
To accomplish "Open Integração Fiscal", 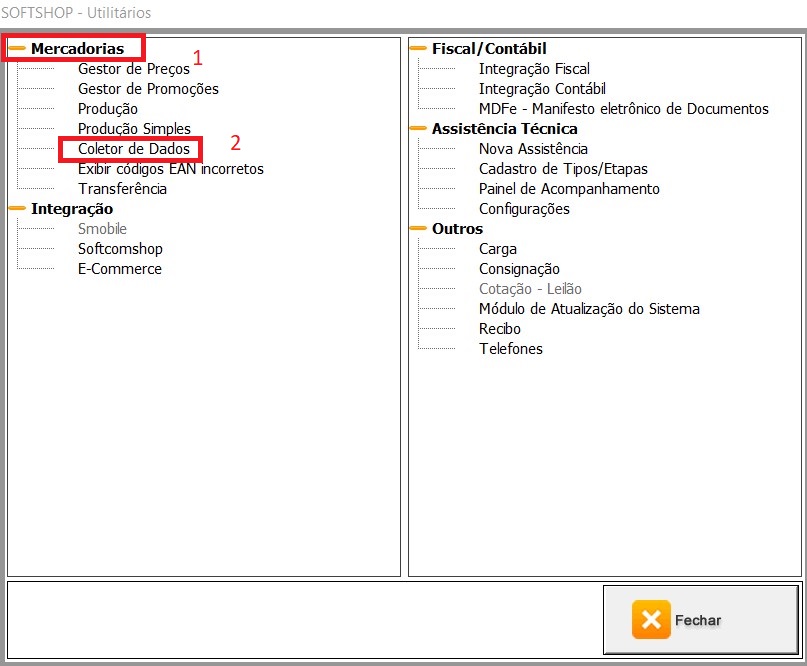I will pyautogui.click(x=534, y=69).
